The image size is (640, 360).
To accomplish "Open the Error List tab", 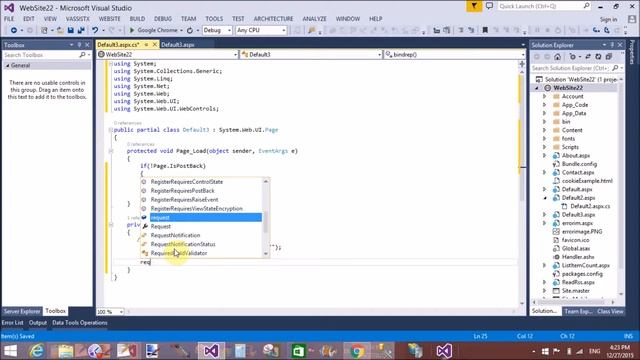I will click(12, 323).
